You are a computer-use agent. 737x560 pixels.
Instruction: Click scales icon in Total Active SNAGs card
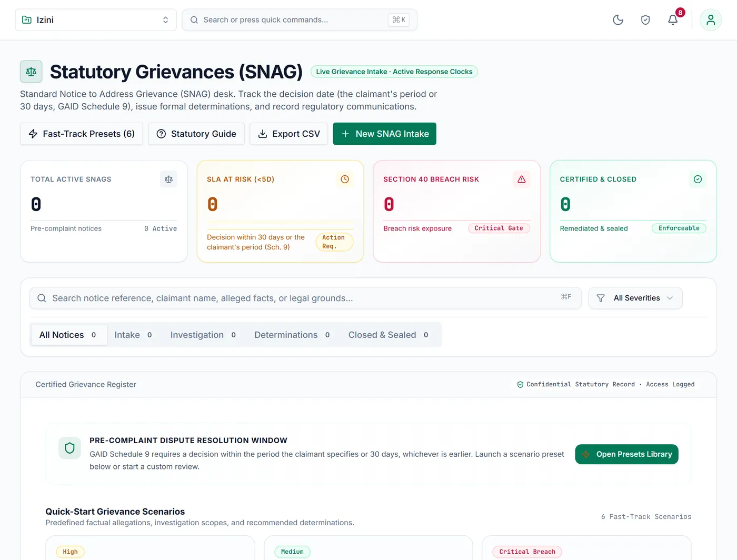tap(168, 179)
